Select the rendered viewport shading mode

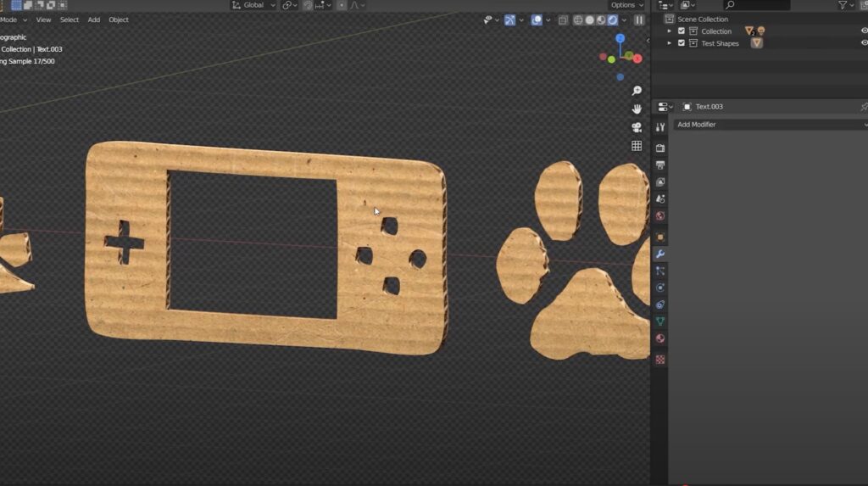point(613,20)
